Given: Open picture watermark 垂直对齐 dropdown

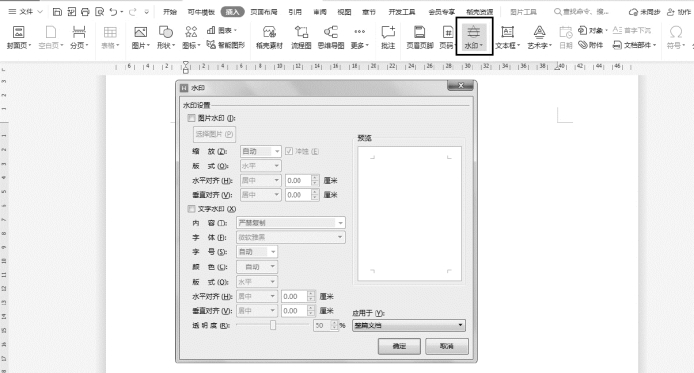Looking at the screenshot, I should click(x=261, y=195).
